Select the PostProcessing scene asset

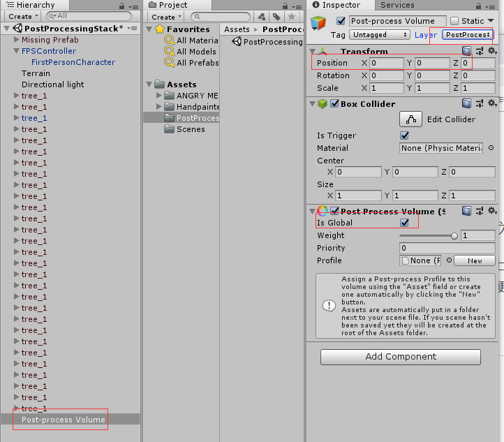[x=267, y=42]
